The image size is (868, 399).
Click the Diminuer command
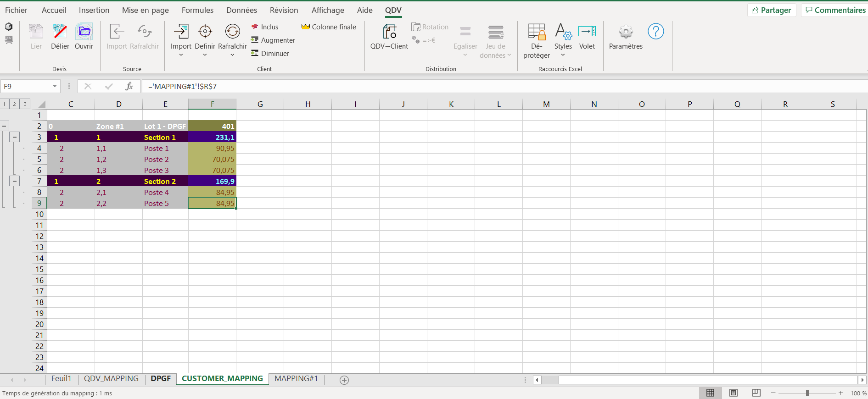[270, 54]
